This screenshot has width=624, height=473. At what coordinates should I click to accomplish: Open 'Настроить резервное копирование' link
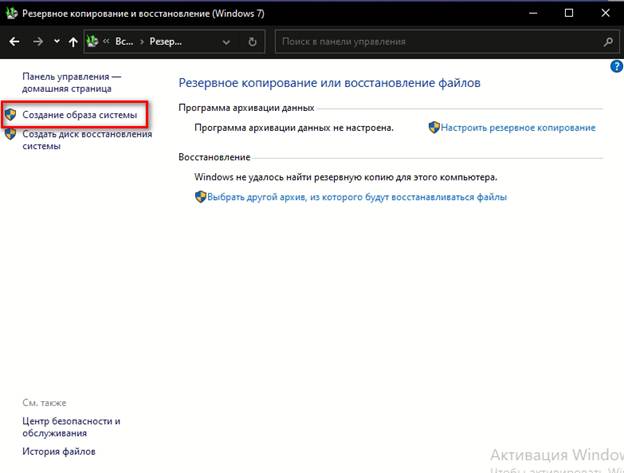click(518, 128)
